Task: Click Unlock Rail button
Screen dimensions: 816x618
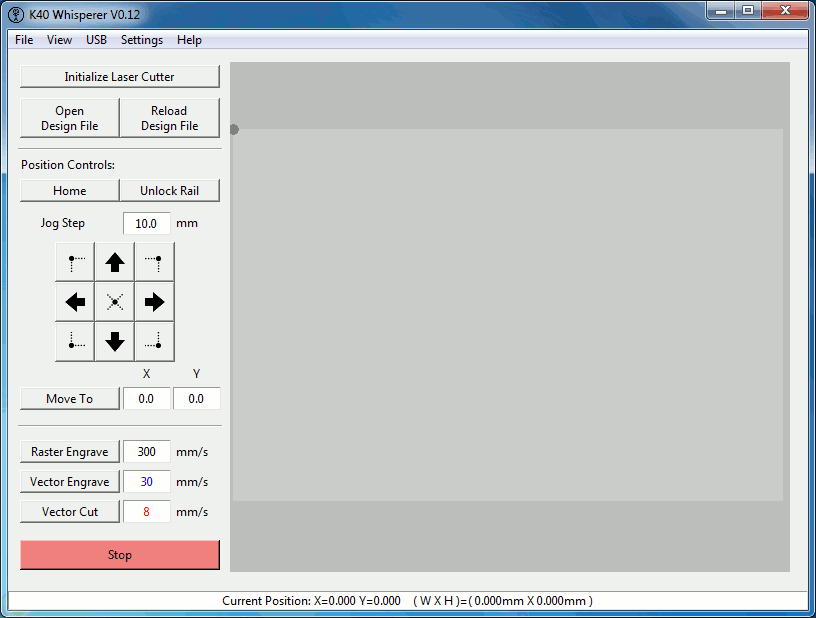Action: 170,190
